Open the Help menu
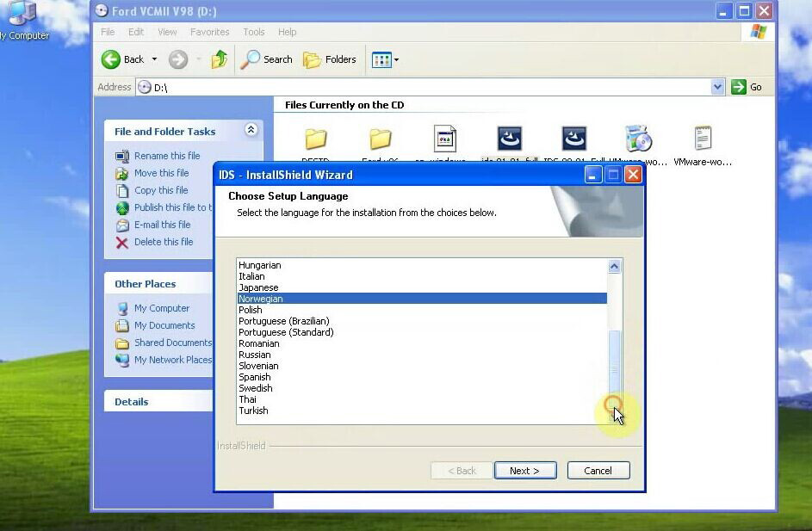Screen dimensions: 812x531 click(x=287, y=32)
